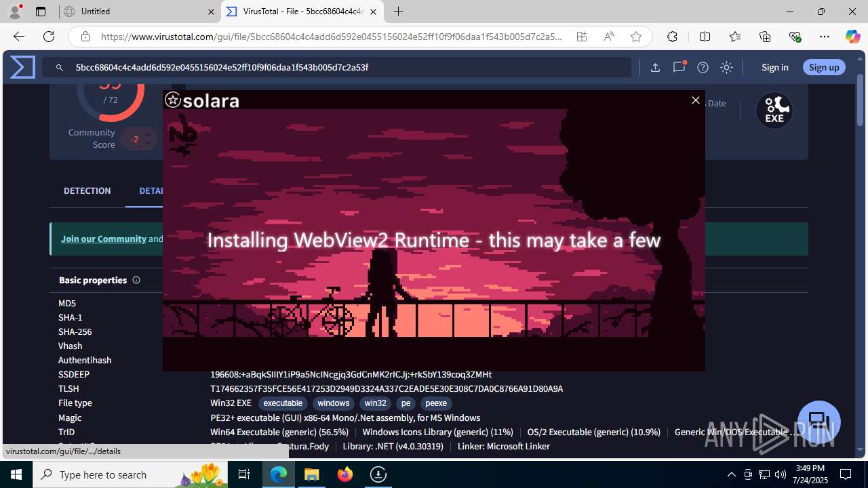
Task: Open the notification center icon
Action: 846,474
